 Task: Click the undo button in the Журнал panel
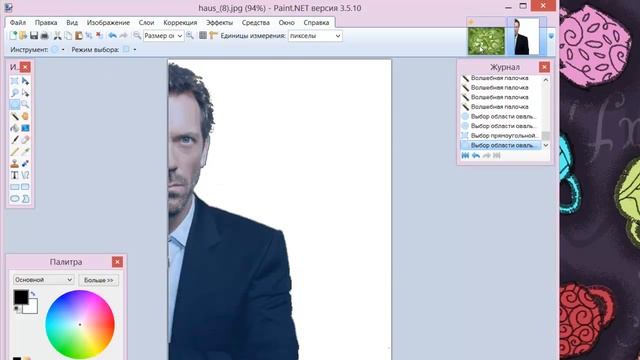point(476,156)
